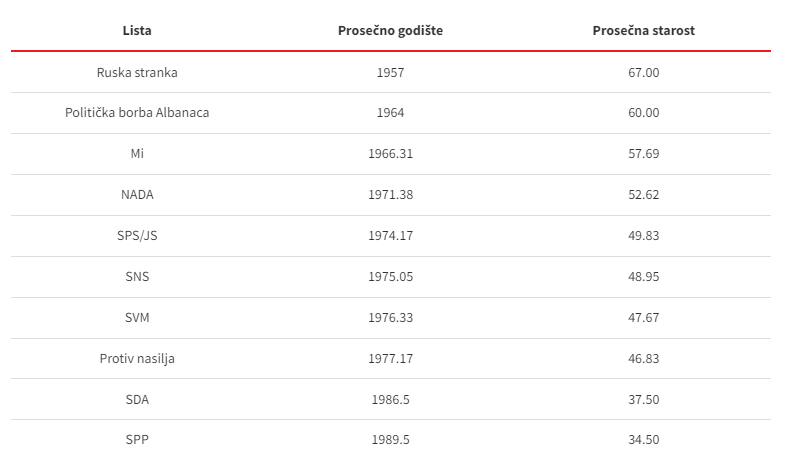Select the 1966.31 average year cell
Screen dimensions: 796x469
390,154
